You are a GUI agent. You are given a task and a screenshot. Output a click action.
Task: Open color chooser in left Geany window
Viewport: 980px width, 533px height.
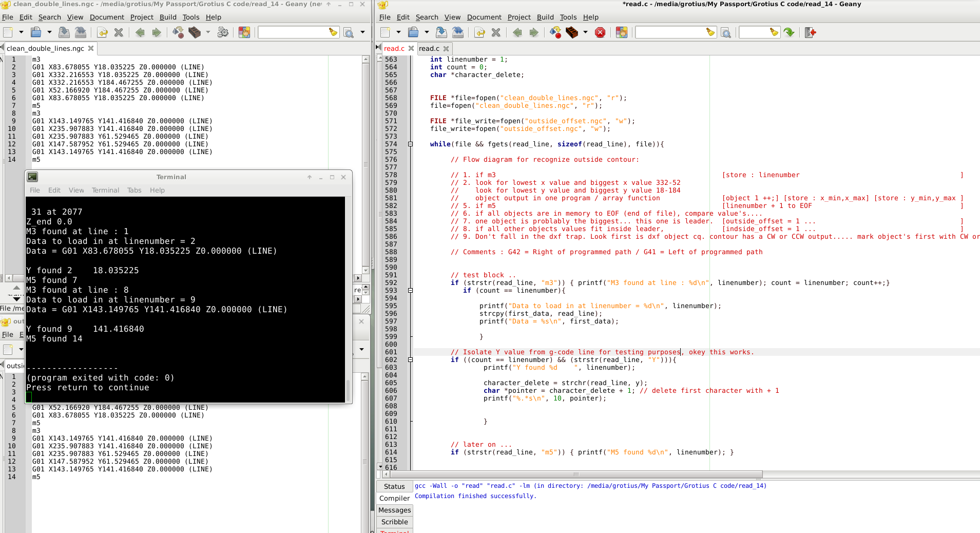pos(244,32)
